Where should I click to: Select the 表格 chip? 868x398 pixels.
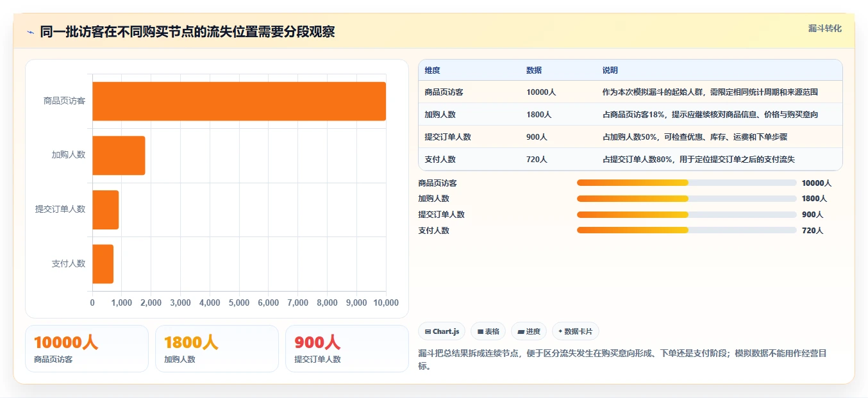(488, 331)
